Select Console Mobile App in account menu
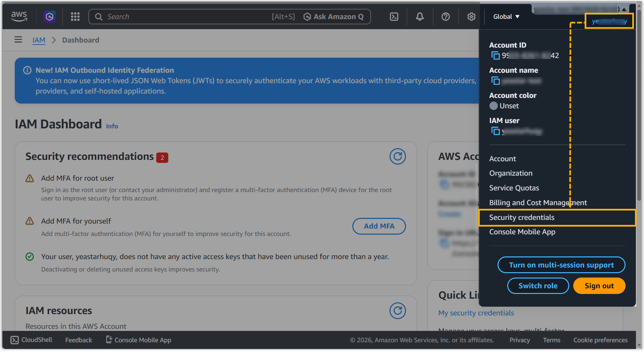Viewport: 644px width, 361px height. click(x=522, y=232)
